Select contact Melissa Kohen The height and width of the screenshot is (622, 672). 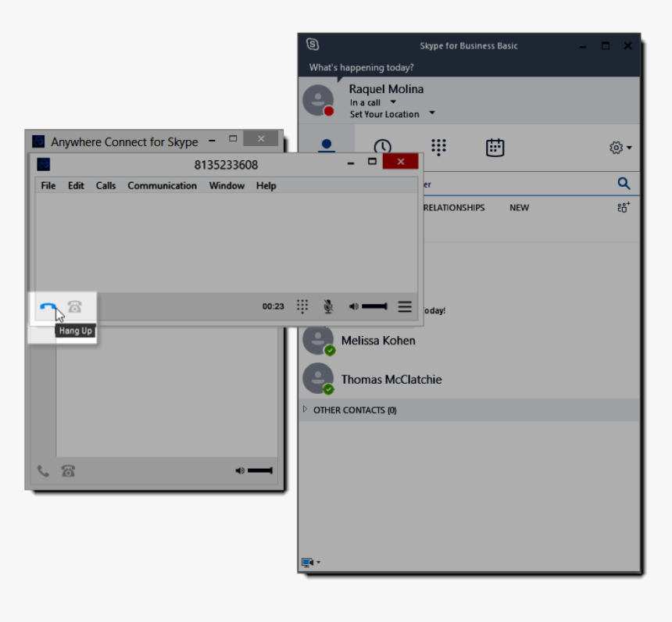[x=470, y=341]
